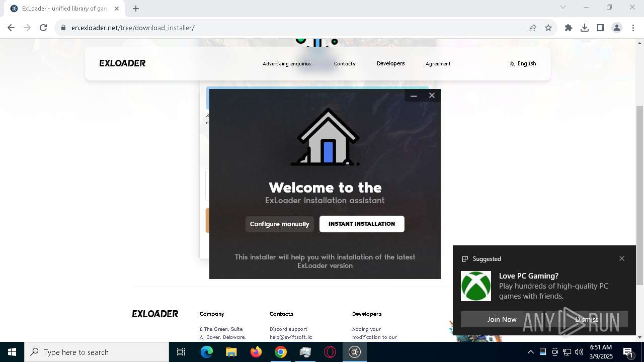This screenshot has height=362, width=644.
Task: Click the Xbox logo in notification
Action: pyautogui.click(x=476, y=286)
